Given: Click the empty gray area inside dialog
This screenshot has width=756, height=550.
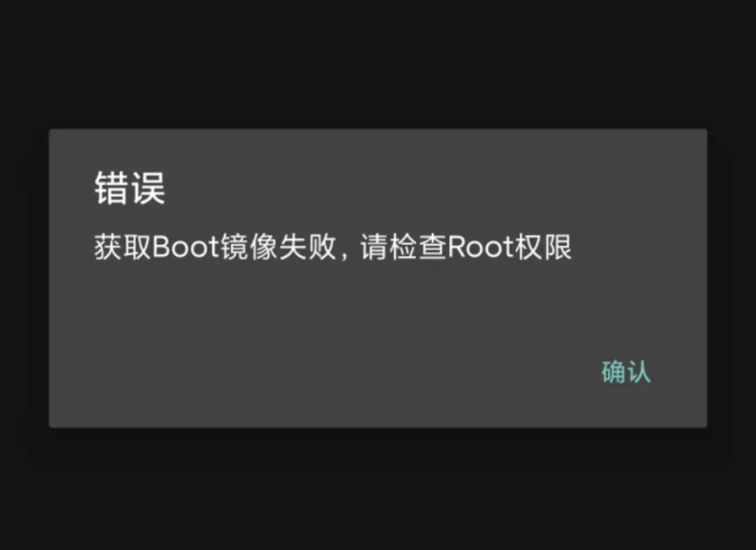Looking at the screenshot, I should click(x=378, y=309).
